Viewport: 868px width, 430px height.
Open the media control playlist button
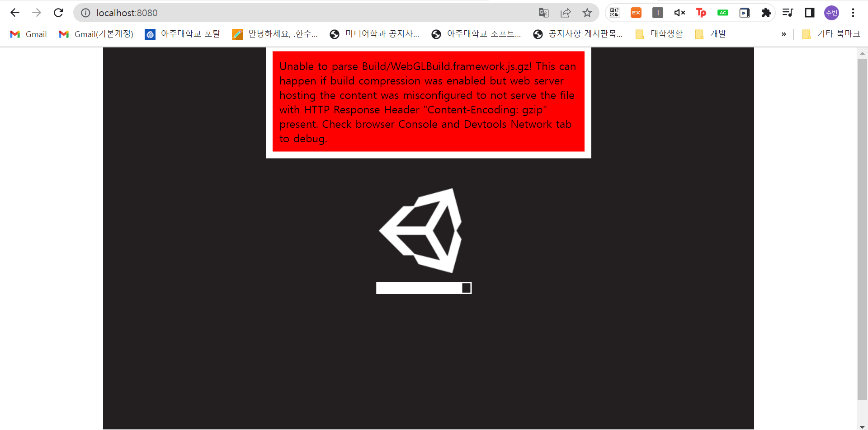tap(788, 13)
